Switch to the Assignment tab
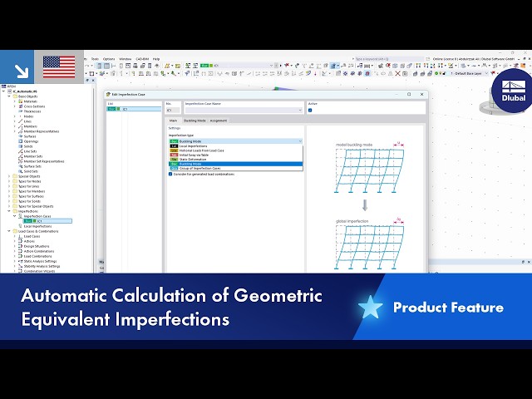Screen dimensions: 532x399 pyautogui.click(x=219, y=121)
